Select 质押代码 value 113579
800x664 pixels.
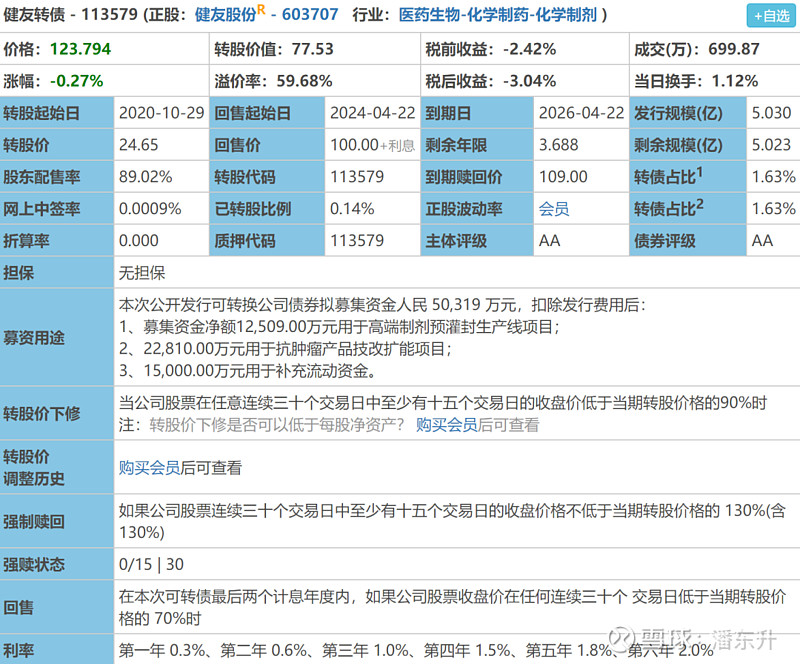click(x=357, y=240)
